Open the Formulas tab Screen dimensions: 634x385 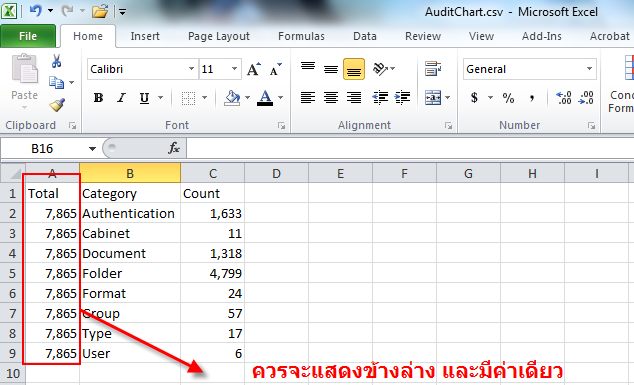[x=301, y=36]
